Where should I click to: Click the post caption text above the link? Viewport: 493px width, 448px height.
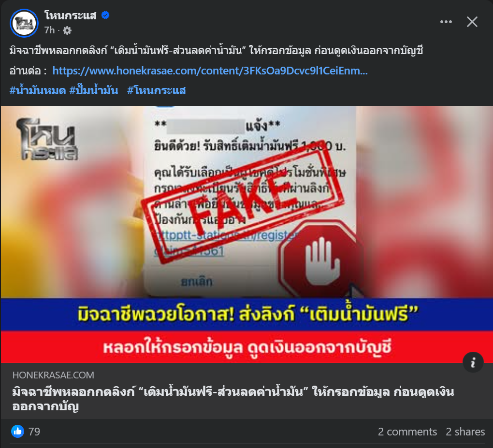click(217, 50)
